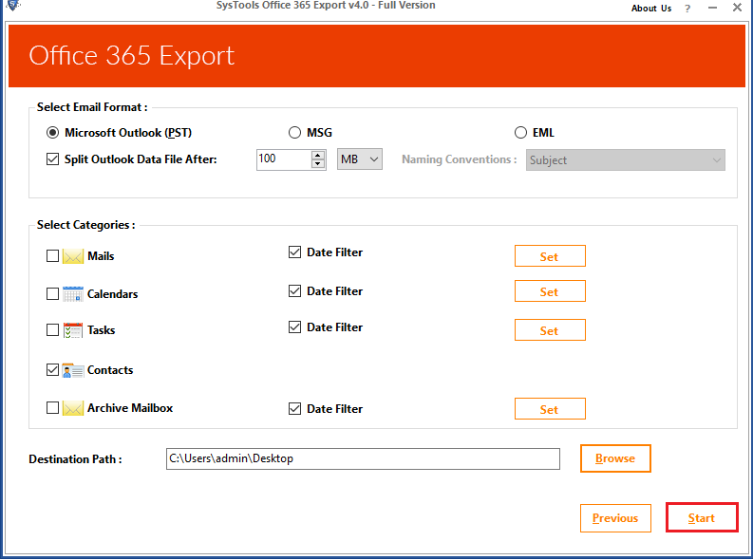Click the Destination Path text field

click(363, 459)
